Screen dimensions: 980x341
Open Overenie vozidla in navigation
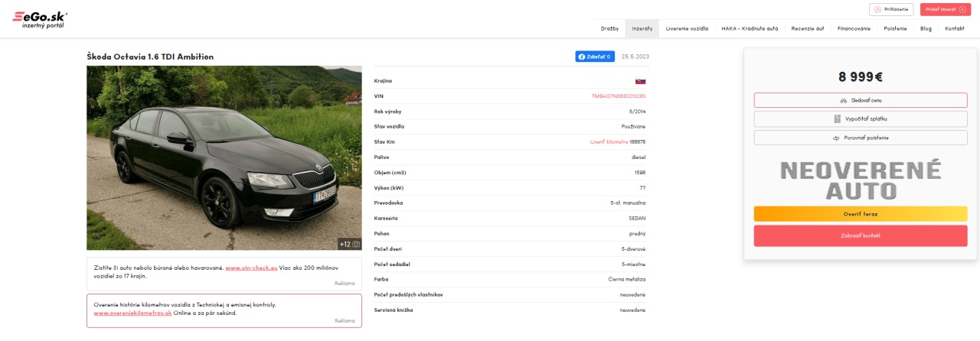(x=687, y=28)
